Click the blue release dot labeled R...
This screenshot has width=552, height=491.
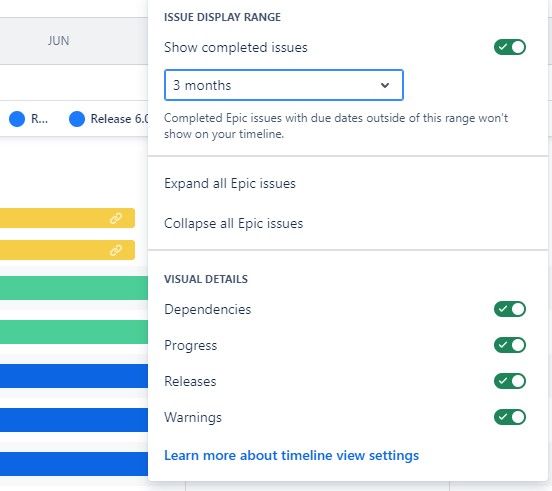coord(17,119)
